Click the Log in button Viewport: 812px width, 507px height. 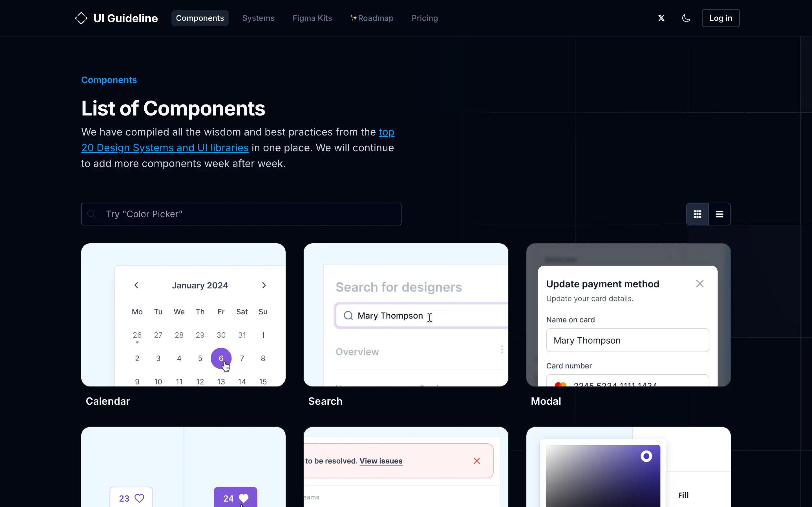pyautogui.click(x=721, y=18)
